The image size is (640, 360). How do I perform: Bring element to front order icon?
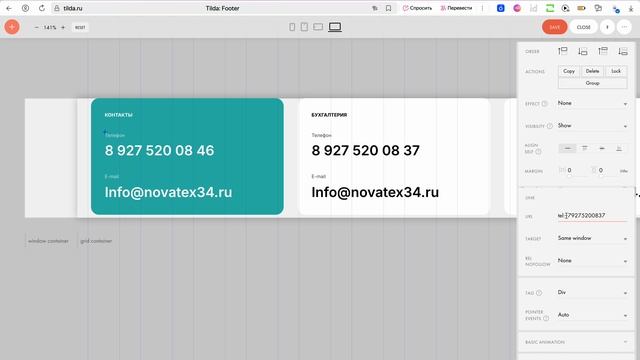pos(602,51)
